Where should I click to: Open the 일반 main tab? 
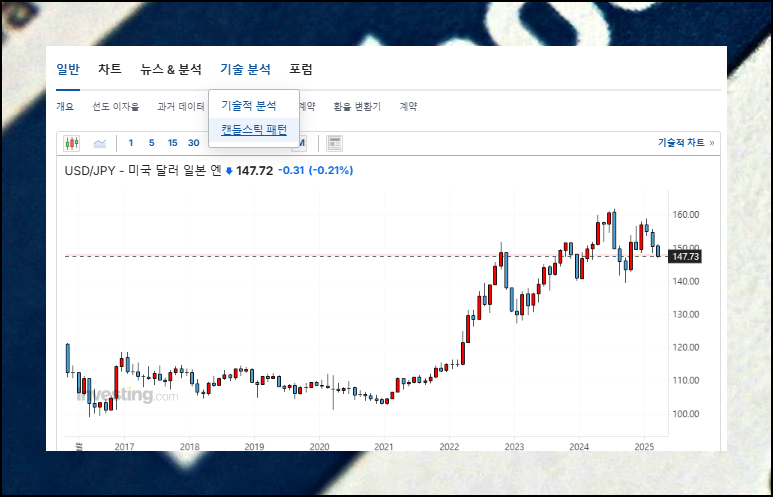tap(68, 69)
